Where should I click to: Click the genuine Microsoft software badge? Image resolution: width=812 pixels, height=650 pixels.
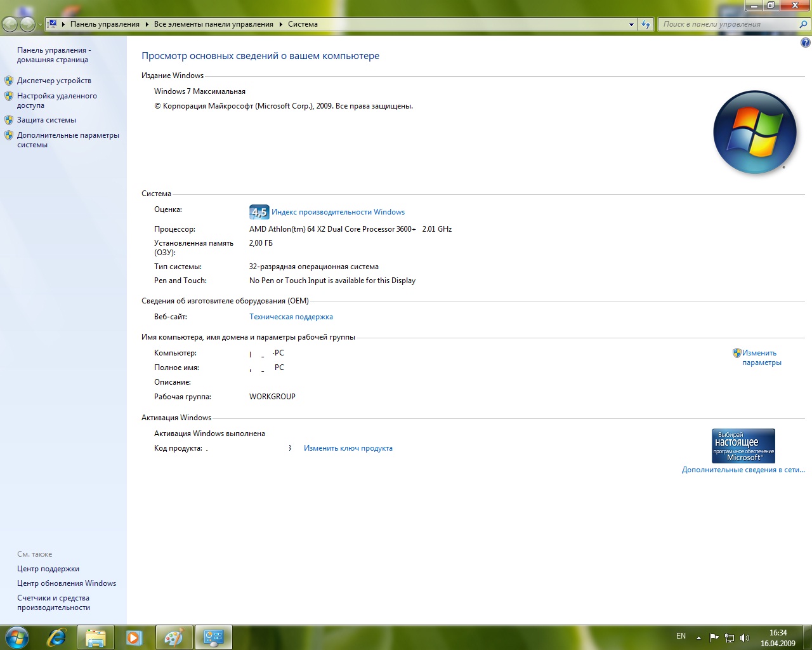click(x=743, y=446)
